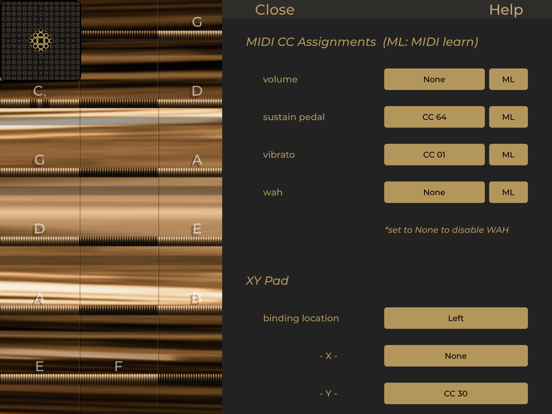Viewport: 552px width, 414px height.
Task: Select the '*set to None to disable WAH' note
Action: [447, 230]
